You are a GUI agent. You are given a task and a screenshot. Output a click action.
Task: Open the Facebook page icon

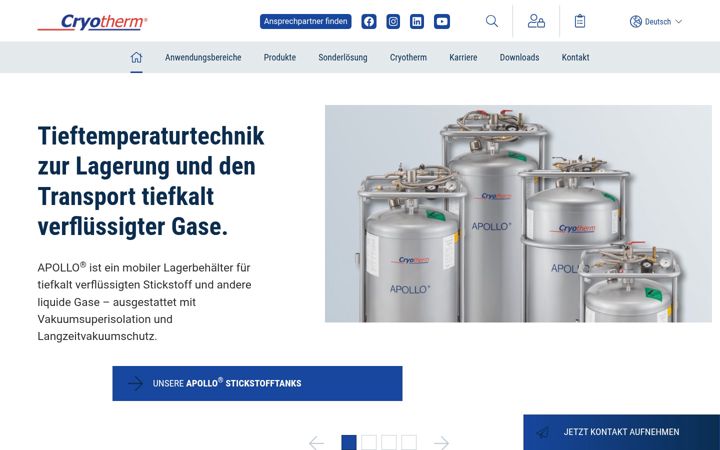tap(369, 22)
